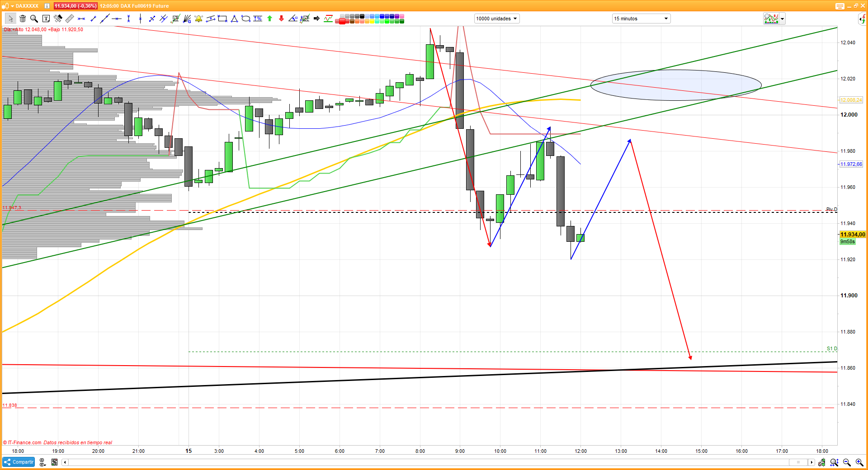Viewport: 868px width, 470px height.
Task: Choose the text annotation tool
Action: point(46,19)
